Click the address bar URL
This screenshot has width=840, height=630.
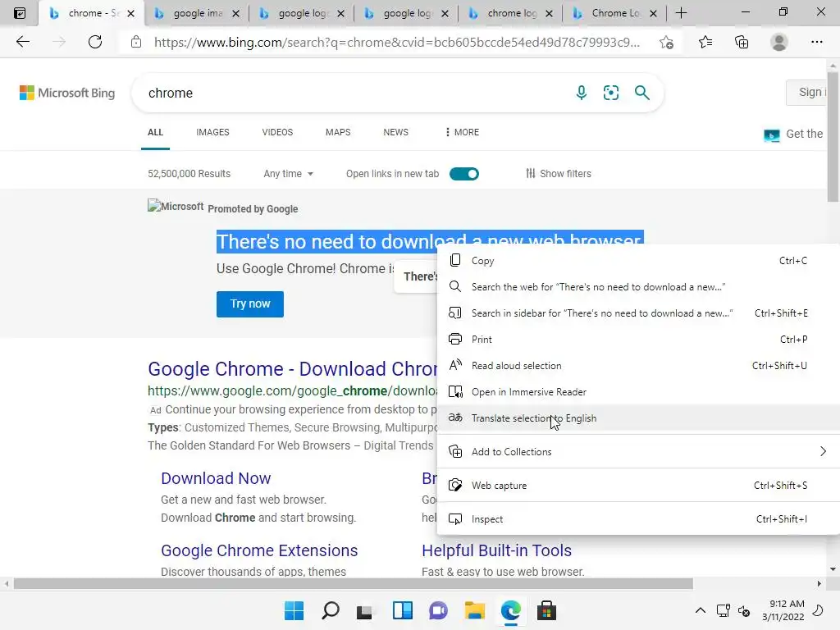[397, 42]
